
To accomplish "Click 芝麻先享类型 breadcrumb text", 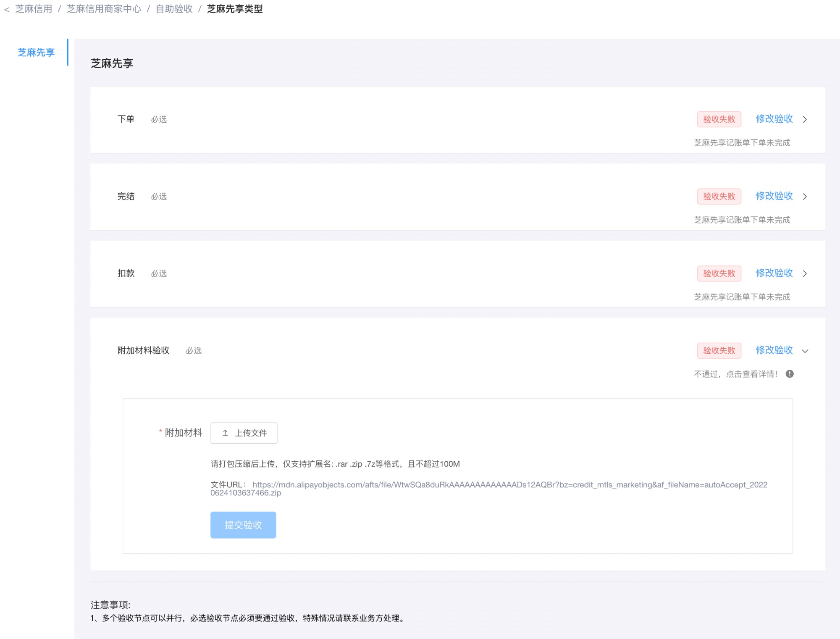I will 235,9.
